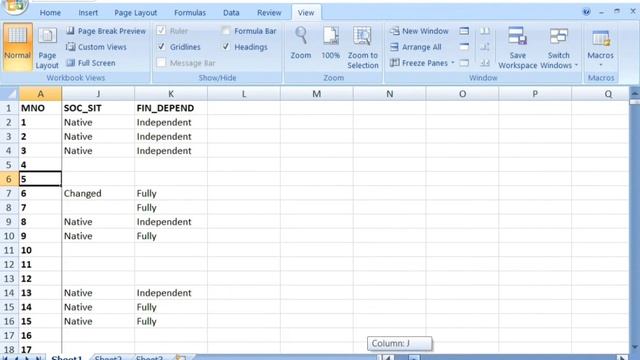The image size is (640, 360).
Task: Click the FIN_DEPEND header cell
Action: point(171,108)
